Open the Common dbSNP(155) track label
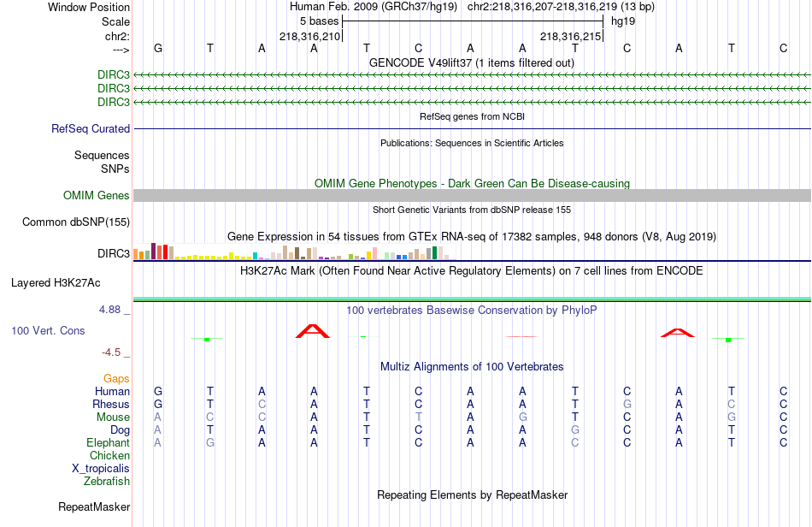This screenshot has width=812, height=527. [76, 222]
